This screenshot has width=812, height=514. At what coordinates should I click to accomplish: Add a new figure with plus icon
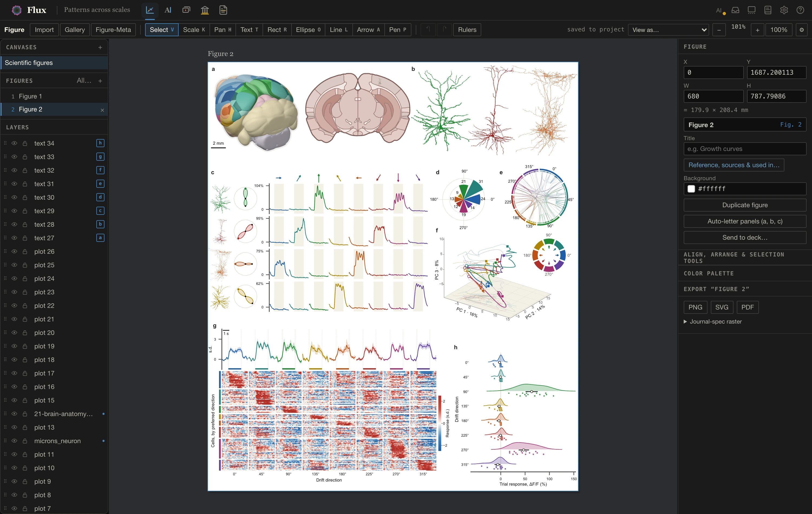point(100,81)
